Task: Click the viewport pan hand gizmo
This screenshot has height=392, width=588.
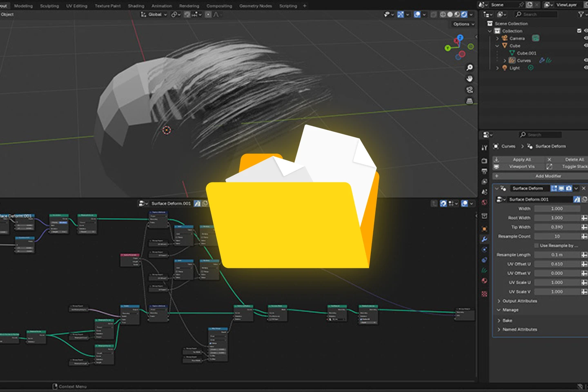Action: (470, 78)
